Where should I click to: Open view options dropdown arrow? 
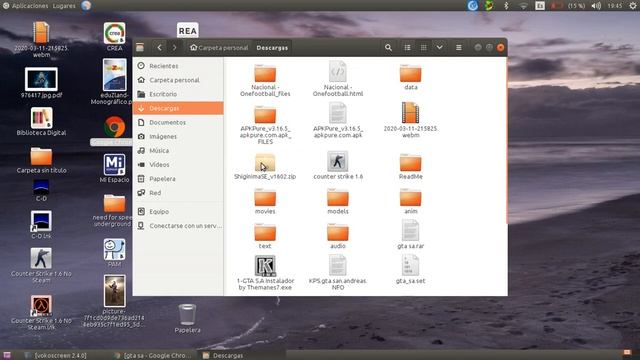point(440,48)
